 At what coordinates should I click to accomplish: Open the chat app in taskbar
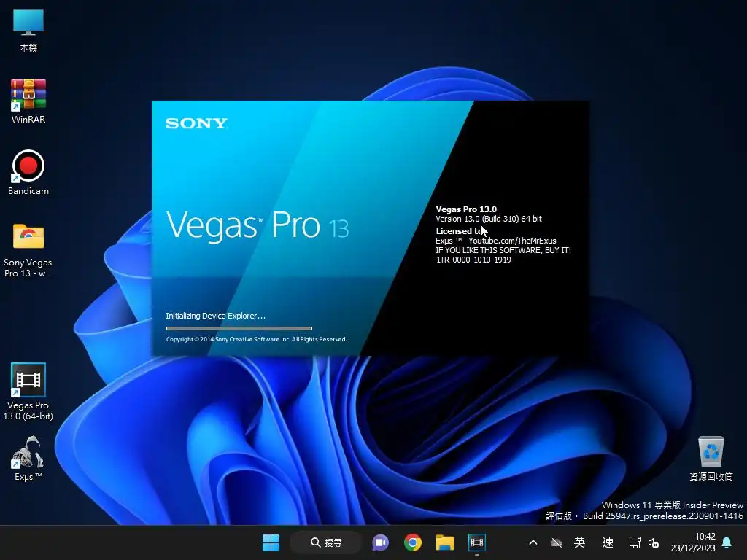(380, 542)
